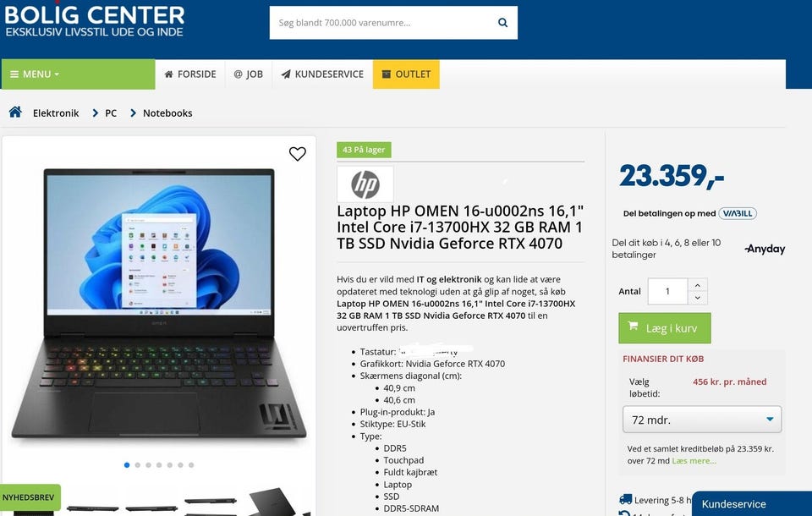Go to the FORSIDE nav item
This screenshot has width=812, height=516.
[190, 74]
